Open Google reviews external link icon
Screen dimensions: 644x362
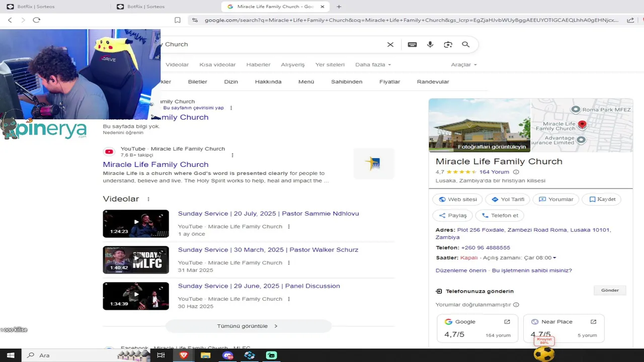(x=507, y=322)
